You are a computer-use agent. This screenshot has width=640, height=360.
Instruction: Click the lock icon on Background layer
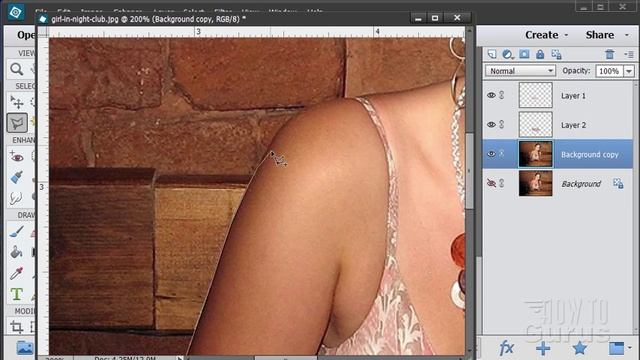click(618, 184)
